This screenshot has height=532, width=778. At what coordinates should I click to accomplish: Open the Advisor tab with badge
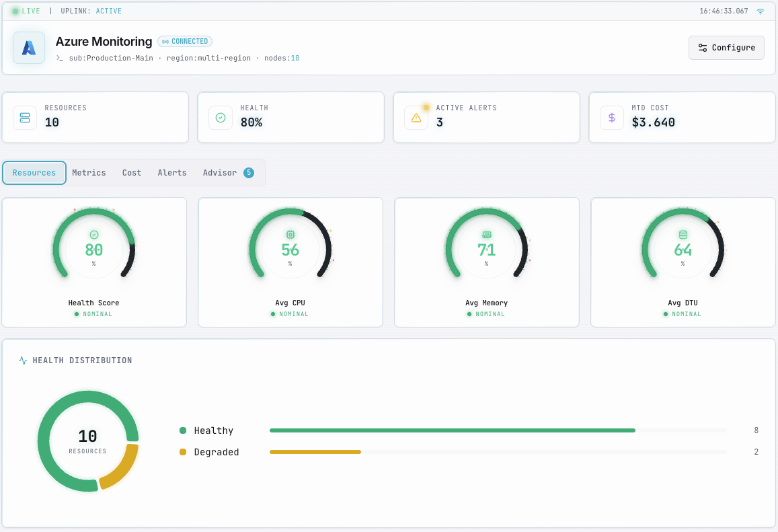[228, 173]
